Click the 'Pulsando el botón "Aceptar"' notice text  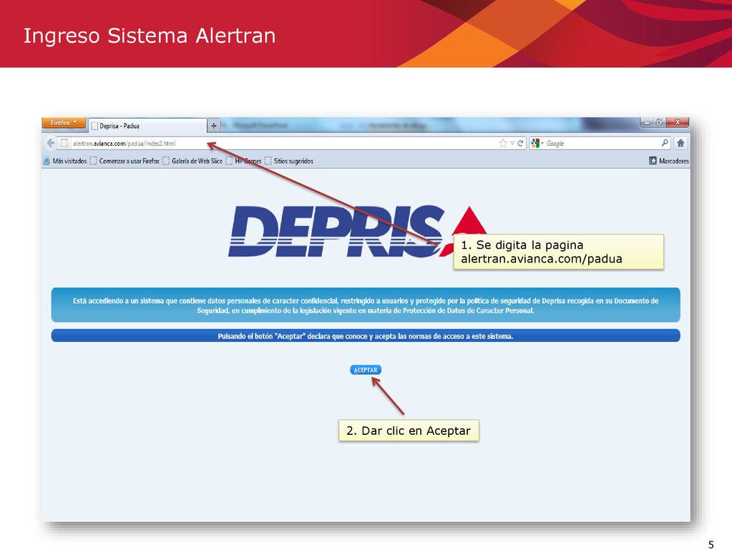pos(366,336)
